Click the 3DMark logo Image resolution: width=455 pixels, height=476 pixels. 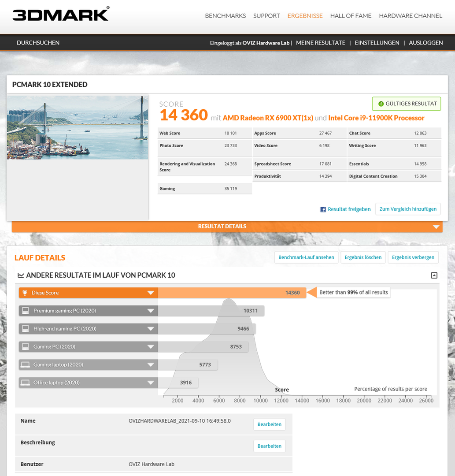point(61,14)
